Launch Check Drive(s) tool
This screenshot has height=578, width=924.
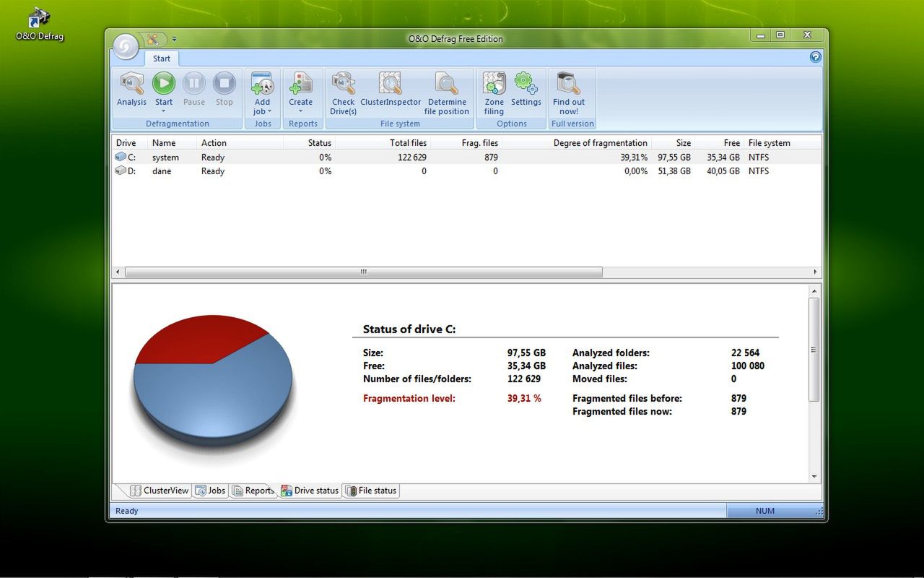point(344,93)
